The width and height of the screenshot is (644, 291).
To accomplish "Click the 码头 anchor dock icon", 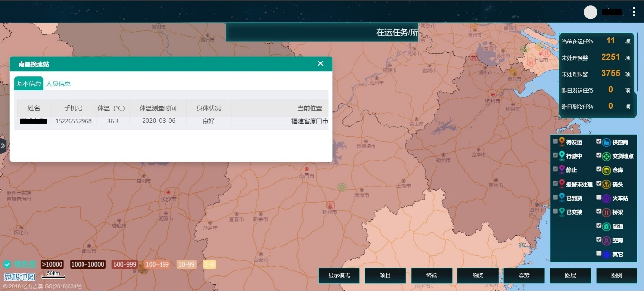I will coord(606,185).
